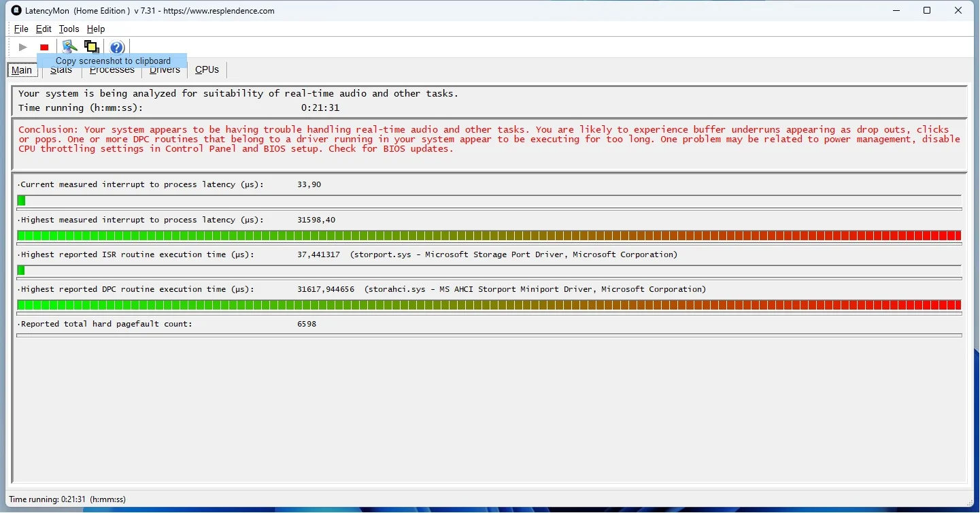Click the storport.sys driver description
Image resolution: width=980 pixels, height=513 pixels.
[x=514, y=254]
